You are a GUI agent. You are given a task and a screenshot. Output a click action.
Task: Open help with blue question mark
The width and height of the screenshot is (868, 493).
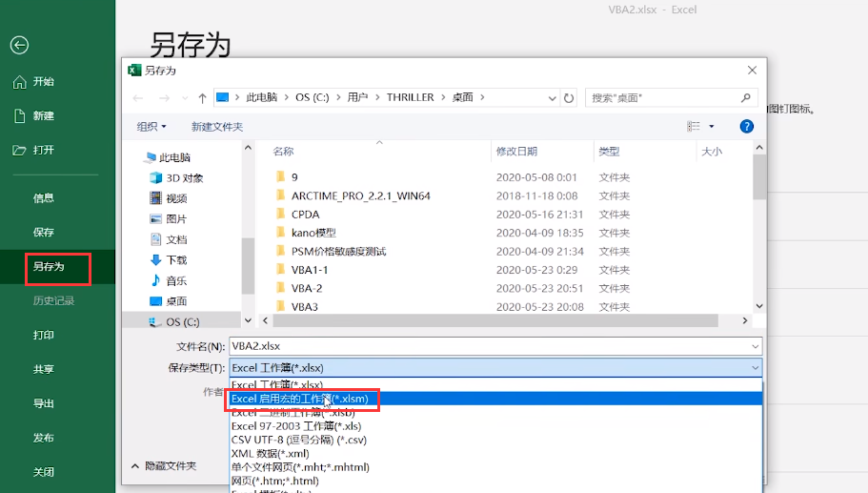click(x=746, y=126)
